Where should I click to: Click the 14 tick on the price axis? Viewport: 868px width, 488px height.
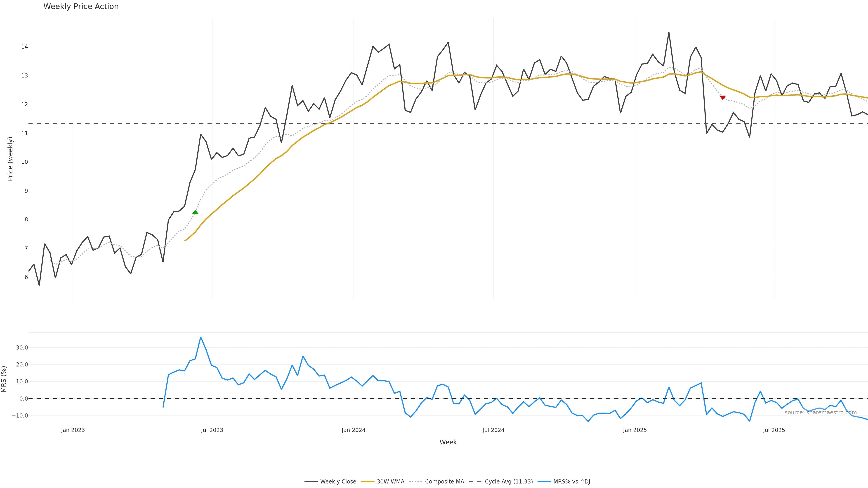tap(24, 47)
